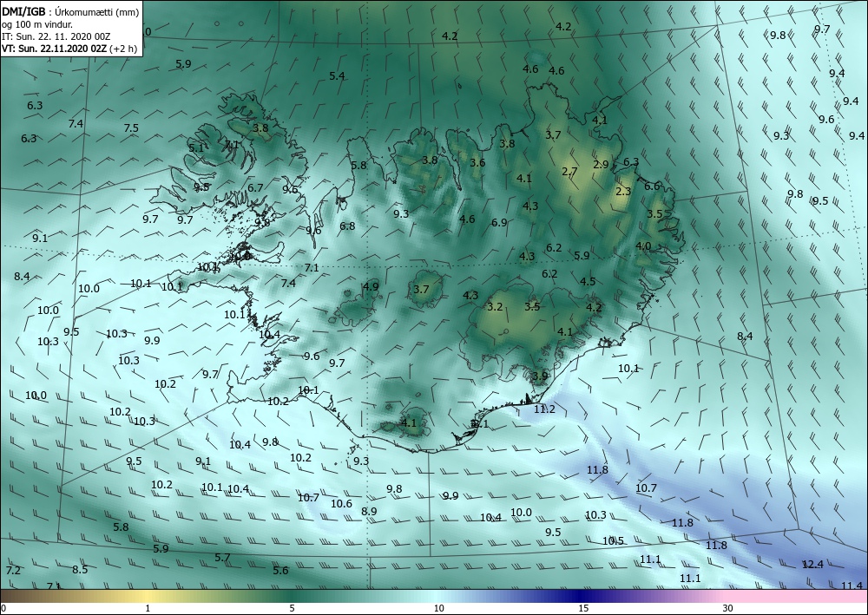Viewport: 868px width, 615px height.
Task: Click the '(+2 h)' forecast offset label
Action: pos(124,48)
